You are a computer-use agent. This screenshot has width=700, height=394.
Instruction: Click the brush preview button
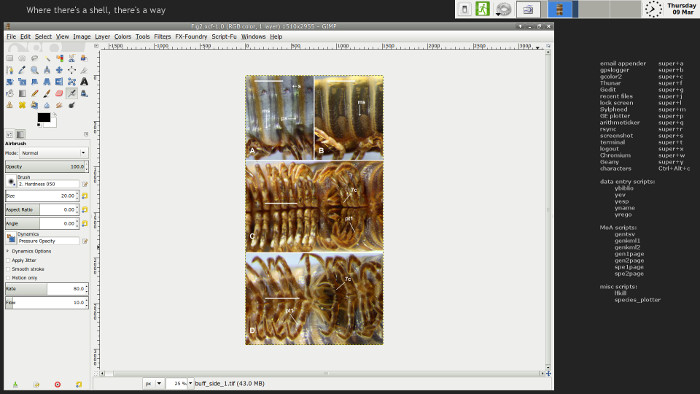[11, 181]
